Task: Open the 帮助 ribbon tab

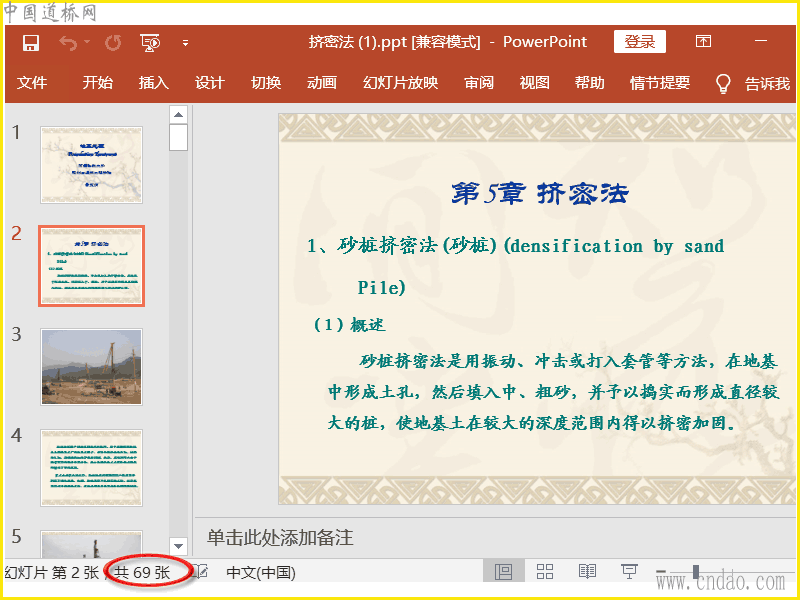Action: 590,83
